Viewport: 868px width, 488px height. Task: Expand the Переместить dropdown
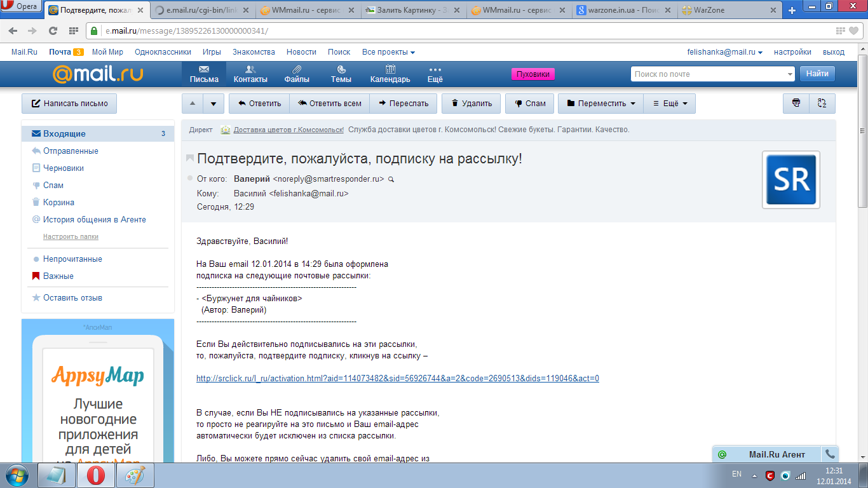[600, 104]
